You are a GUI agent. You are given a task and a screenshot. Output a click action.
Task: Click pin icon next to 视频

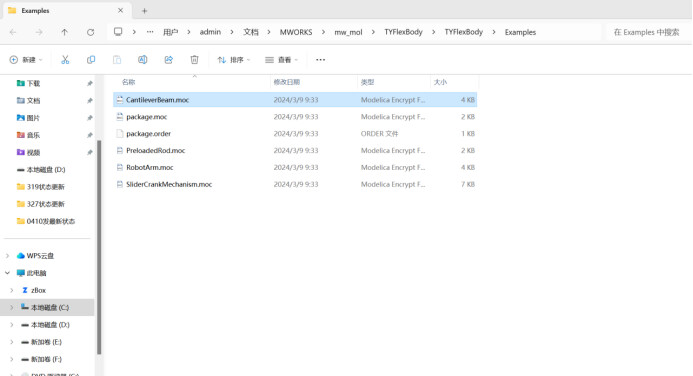(90, 152)
